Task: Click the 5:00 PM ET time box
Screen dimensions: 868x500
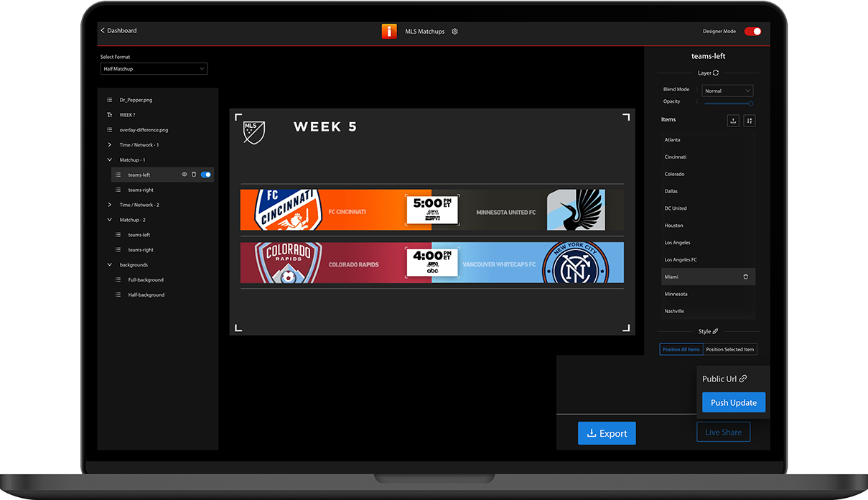Action: [x=432, y=210]
